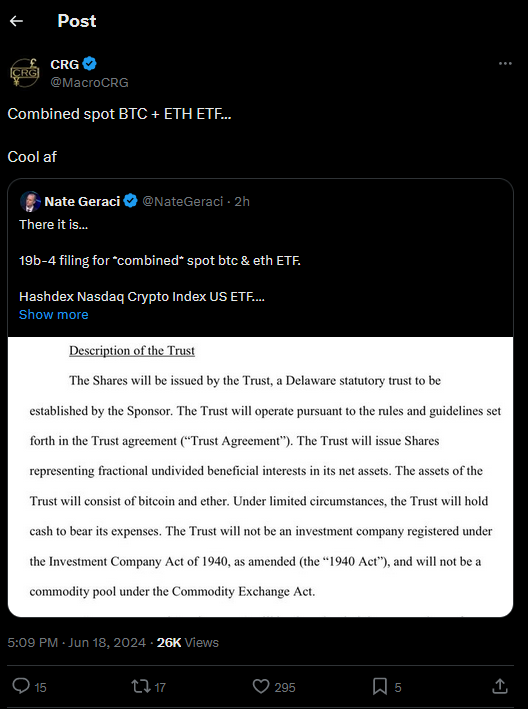Repost using the retweet icon
The height and width of the screenshot is (709, 528).
[x=140, y=686]
